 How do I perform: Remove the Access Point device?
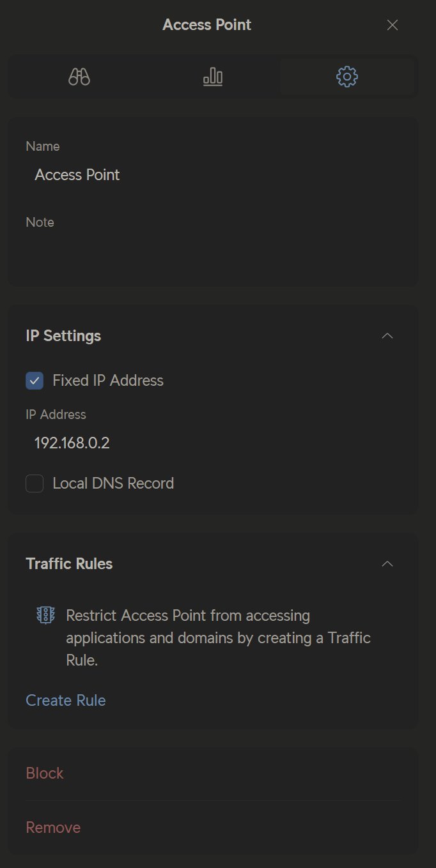click(53, 828)
